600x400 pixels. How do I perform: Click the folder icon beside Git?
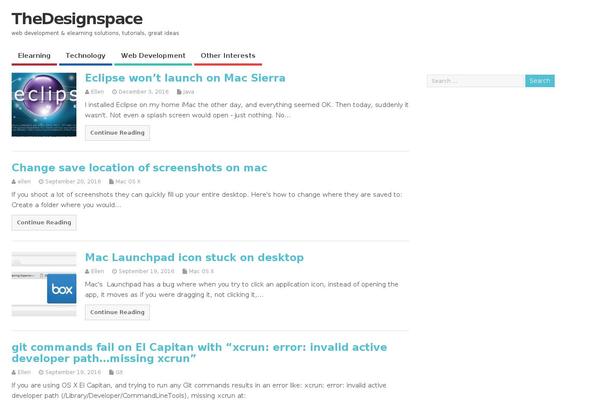[111, 372]
